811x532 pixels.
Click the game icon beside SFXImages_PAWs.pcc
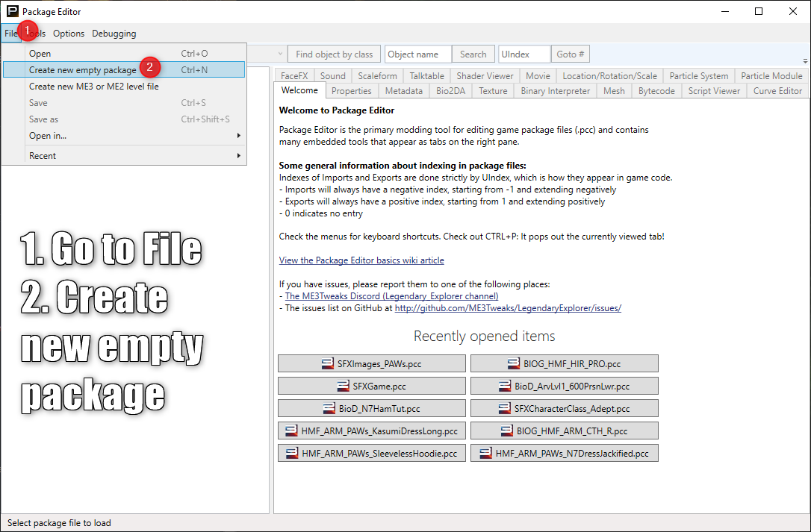pyautogui.click(x=327, y=363)
